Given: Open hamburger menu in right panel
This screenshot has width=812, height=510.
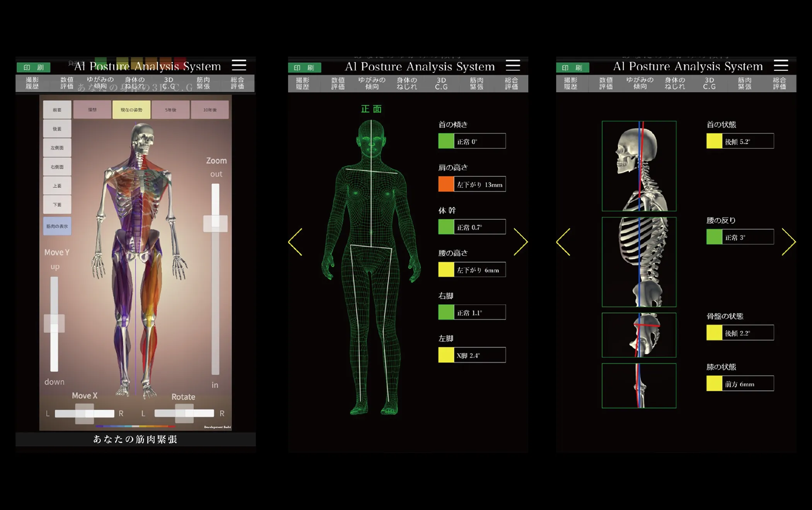Looking at the screenshot, I should coord(781,66).
